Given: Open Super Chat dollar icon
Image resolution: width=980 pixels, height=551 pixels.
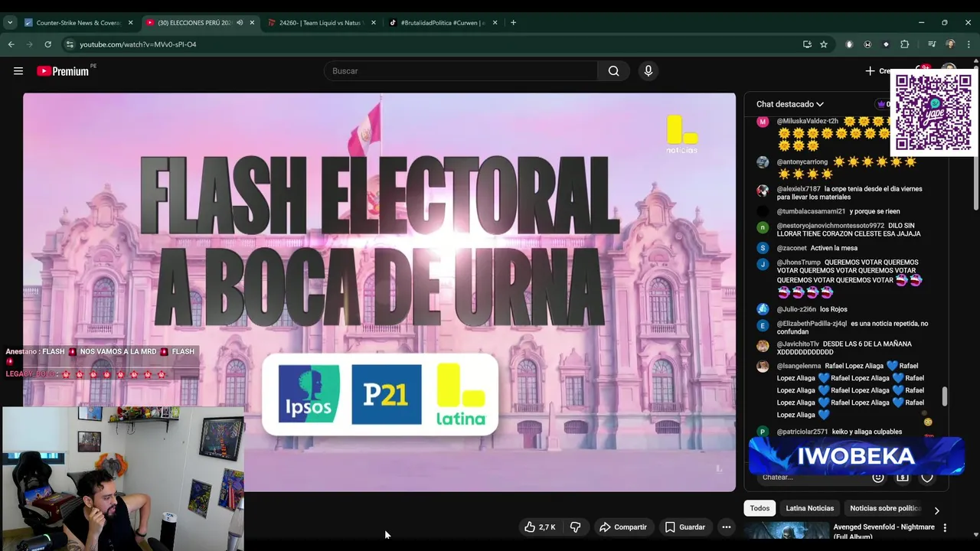Looking at the screenshot, I should [x=903, y=478].
